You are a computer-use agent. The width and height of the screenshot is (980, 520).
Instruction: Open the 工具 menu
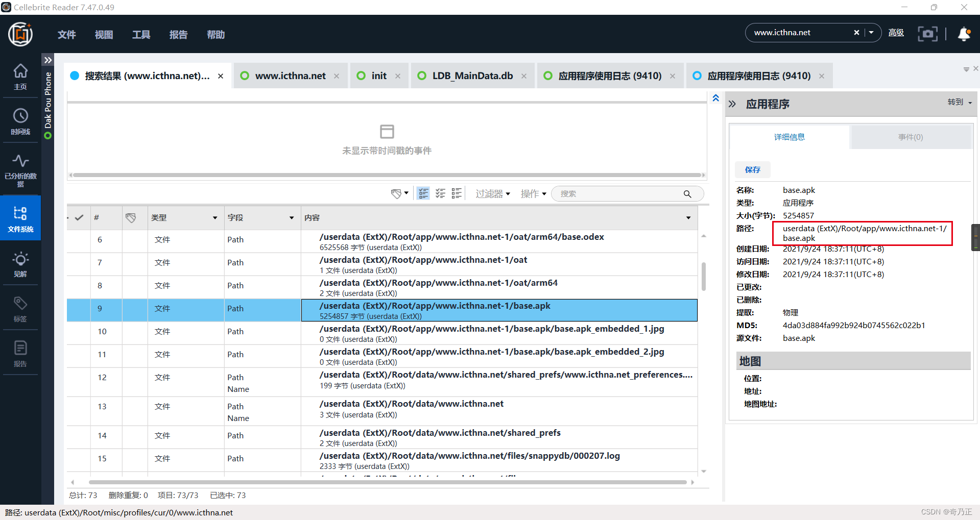click(141, 35)
